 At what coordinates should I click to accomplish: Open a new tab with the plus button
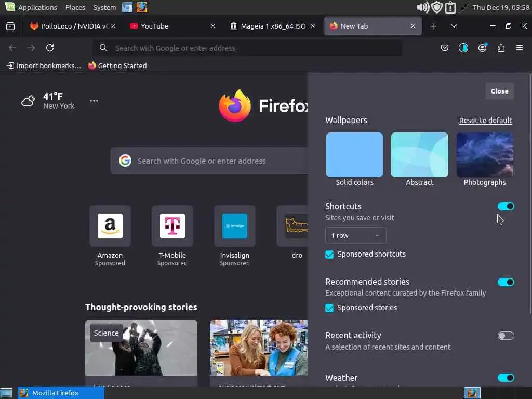coord(433,26)
